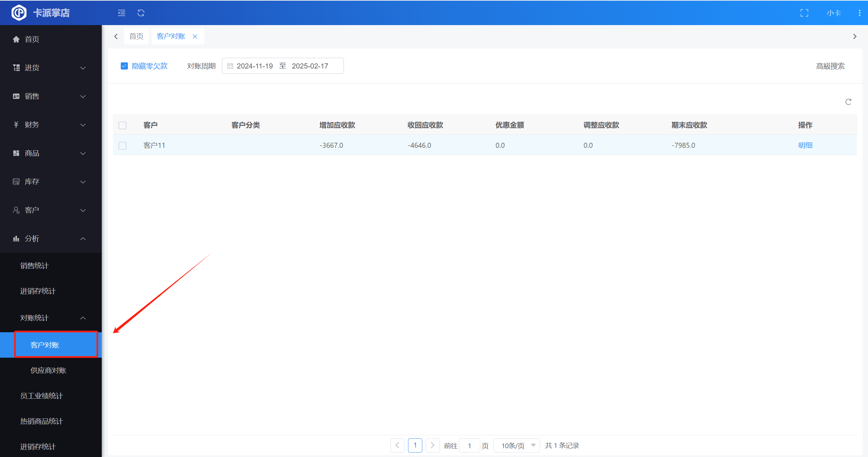Uncheck the 隐藏零欠款 checkbox
Image resolution: width=868 pixels, height=457 pixels.
pyautogui.click(x=124, y=66)
